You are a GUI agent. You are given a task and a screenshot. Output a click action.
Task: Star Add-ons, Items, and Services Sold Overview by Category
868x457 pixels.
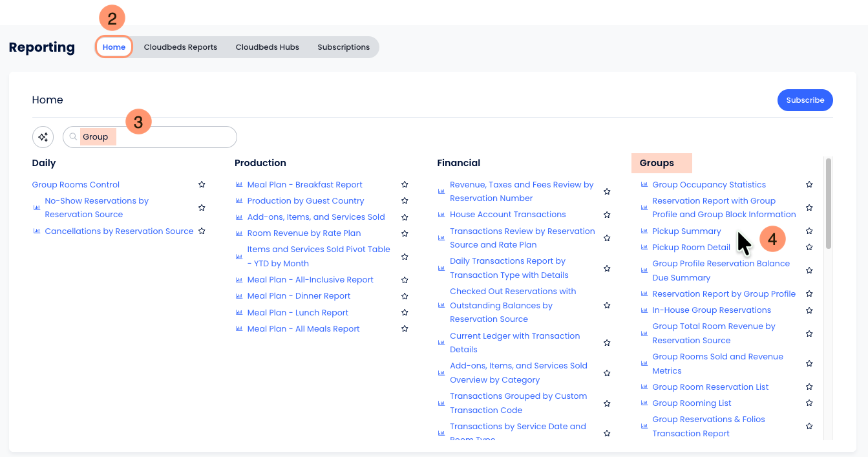pyautogui.click(x=607, y=373)
